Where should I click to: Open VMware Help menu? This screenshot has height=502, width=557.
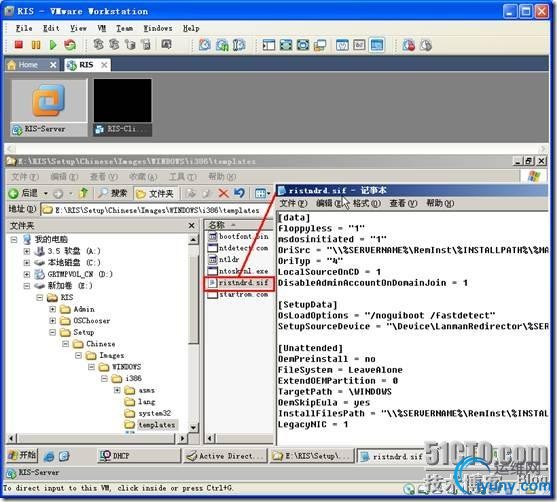click(x=191, y=28)
